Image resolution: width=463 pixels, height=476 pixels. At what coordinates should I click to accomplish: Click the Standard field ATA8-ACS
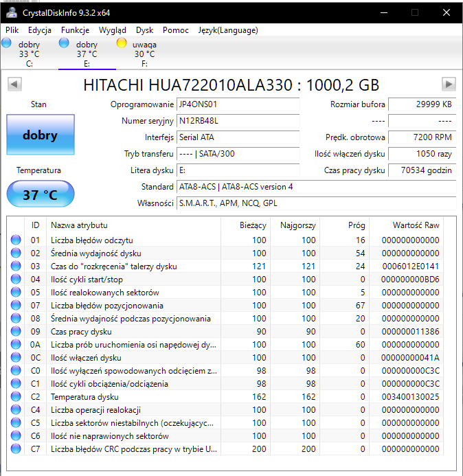(317, 187)
